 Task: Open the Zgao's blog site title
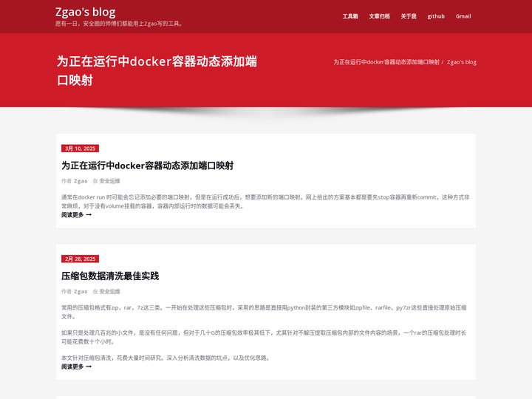pos(85,13)
